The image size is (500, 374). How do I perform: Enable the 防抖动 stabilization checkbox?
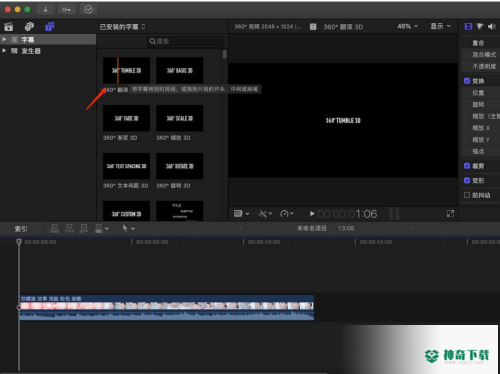(x=467, y=195)
